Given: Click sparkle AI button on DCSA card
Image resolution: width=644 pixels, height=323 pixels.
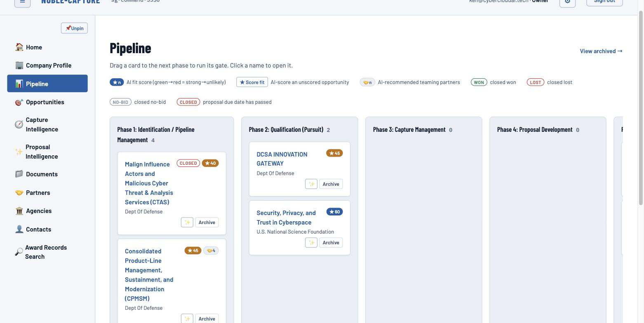Looking at the screenshot, I should tap(311, 184).
